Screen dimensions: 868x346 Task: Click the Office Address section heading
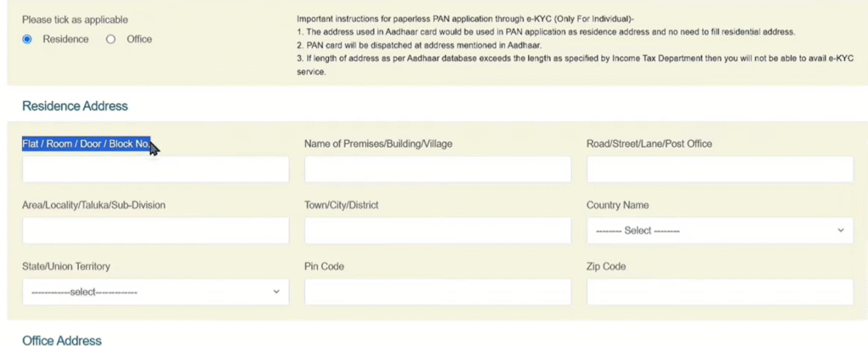(61, 340)
